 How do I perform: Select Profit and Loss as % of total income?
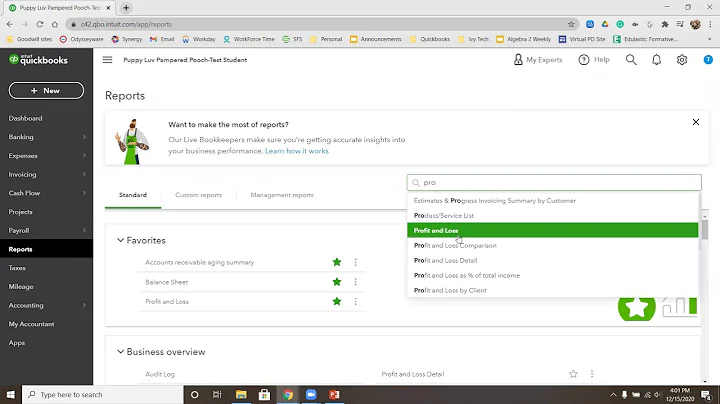(552, 275)
